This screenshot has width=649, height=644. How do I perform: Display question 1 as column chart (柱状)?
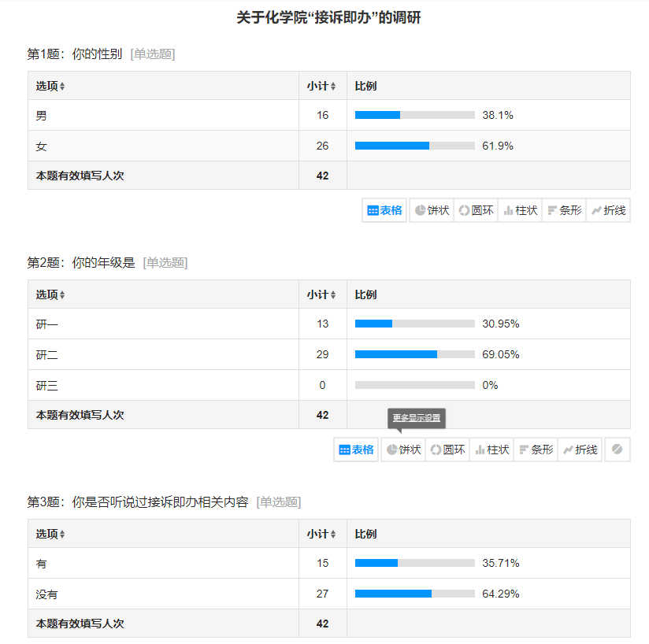tap(520, 211)
